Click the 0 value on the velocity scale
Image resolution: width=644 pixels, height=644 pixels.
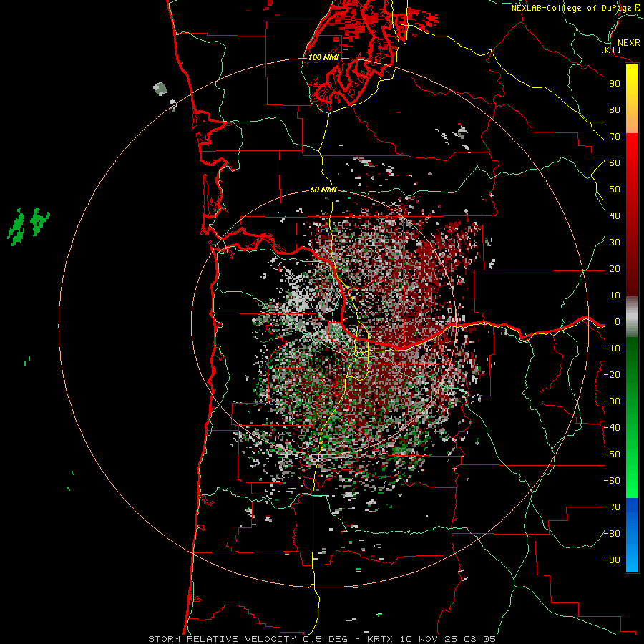[x=617, y=322]
